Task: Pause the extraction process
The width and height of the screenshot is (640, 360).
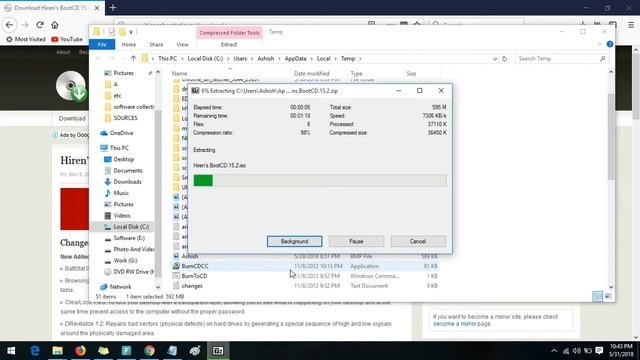Action: click(x=356, y=241)
